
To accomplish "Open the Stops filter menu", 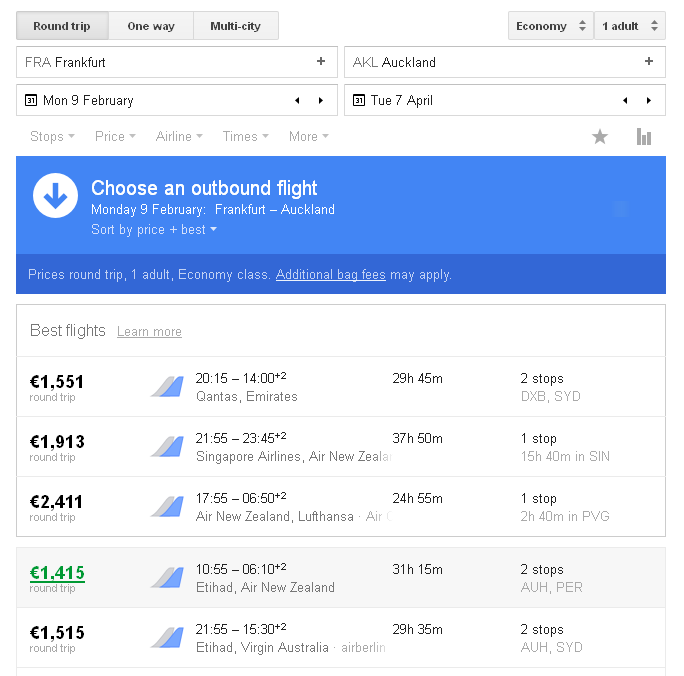I will tap(52, 137).
